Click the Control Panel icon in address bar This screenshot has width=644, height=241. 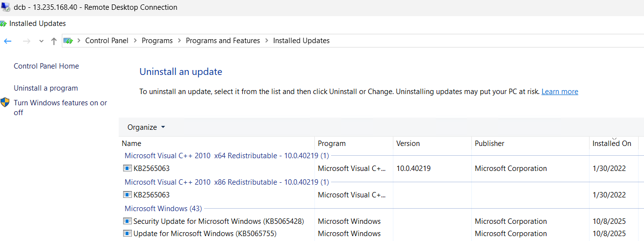(x=68, y=41)
